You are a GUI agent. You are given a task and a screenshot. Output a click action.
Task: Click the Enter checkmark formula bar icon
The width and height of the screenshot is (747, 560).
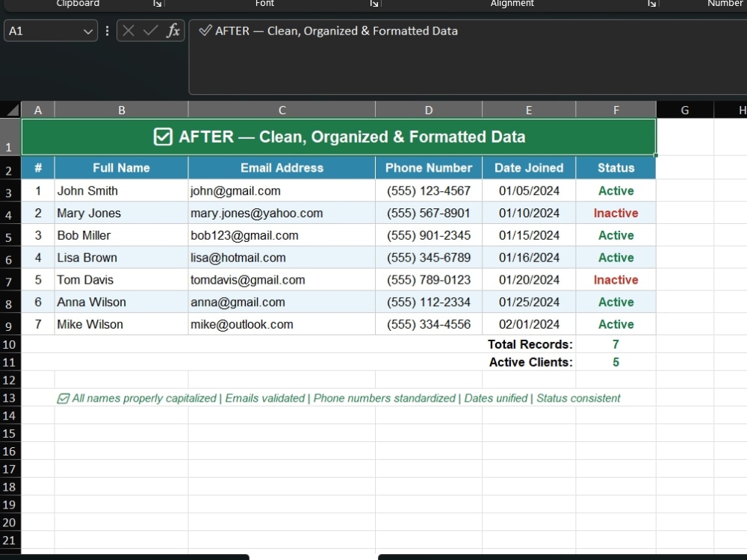point(150,31)
